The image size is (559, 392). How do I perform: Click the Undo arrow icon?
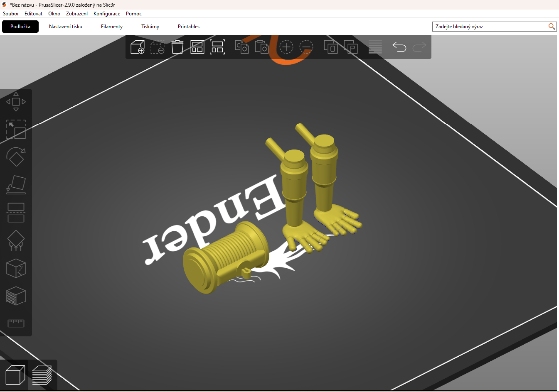[x=399, y=47]
